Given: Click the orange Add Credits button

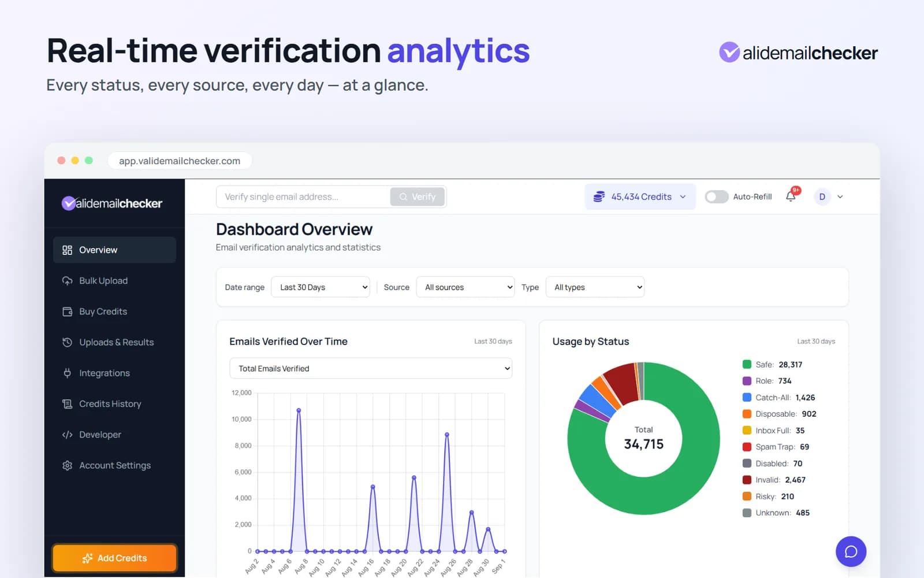Looking at the screenshot, I should pos(114,558).
